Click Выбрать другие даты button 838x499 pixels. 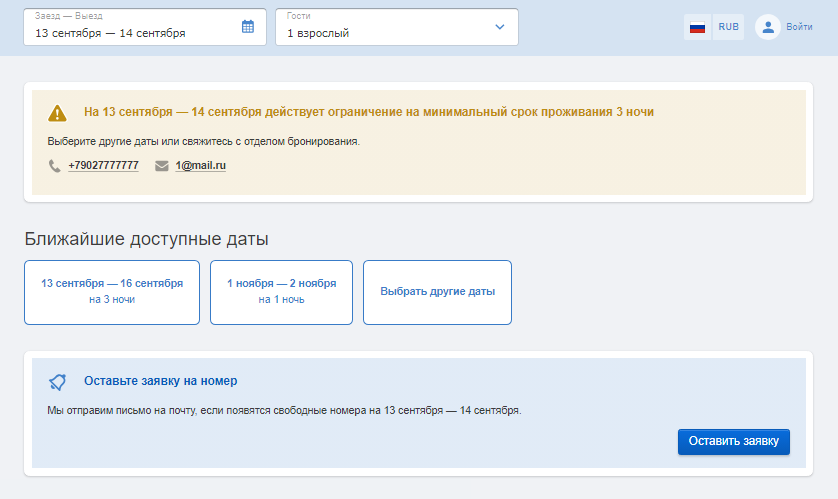pos(437,292)
